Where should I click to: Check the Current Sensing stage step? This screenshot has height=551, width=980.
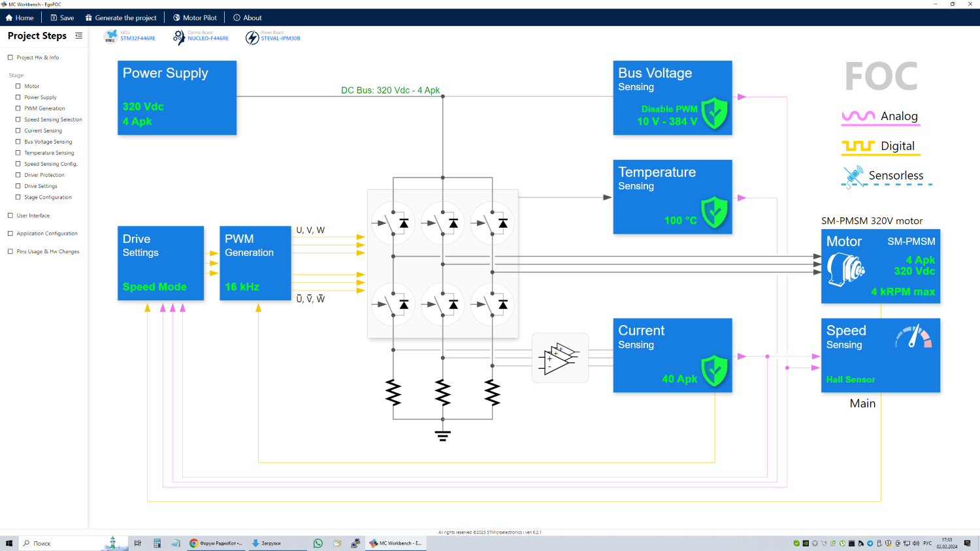pyautogui.click(x=18, y=131)
